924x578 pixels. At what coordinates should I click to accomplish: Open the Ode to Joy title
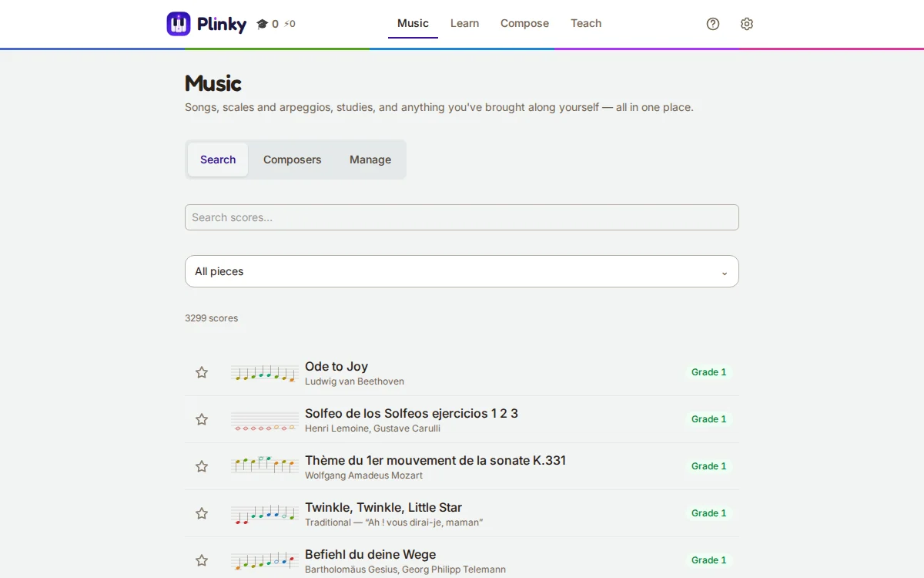point(336,366)
